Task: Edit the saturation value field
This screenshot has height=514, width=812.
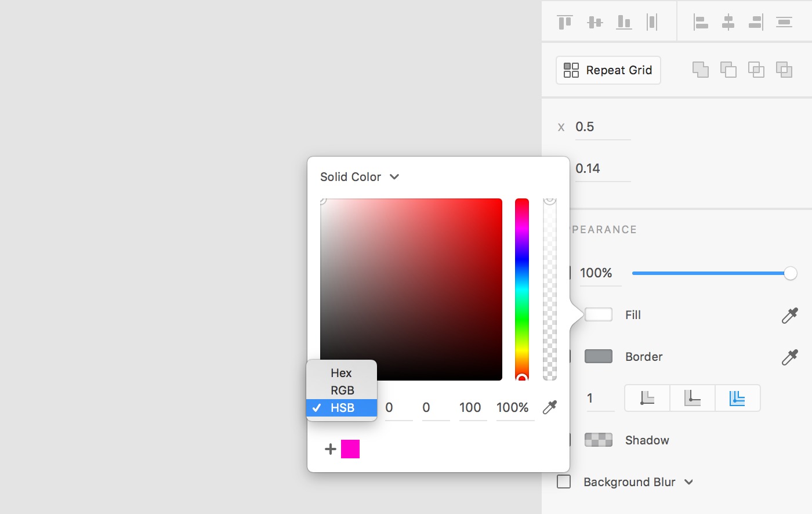Action: click(436, 408)
